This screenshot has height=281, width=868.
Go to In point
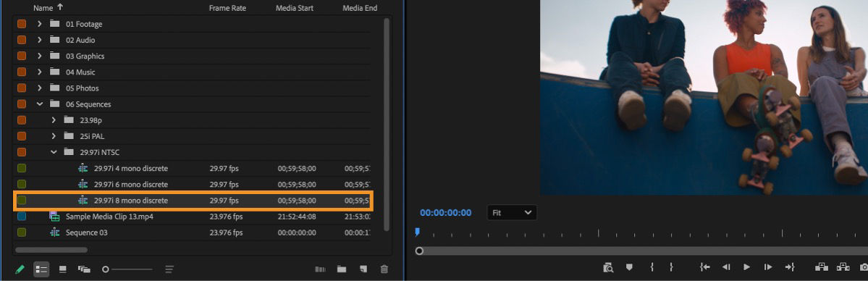point(704,267)
